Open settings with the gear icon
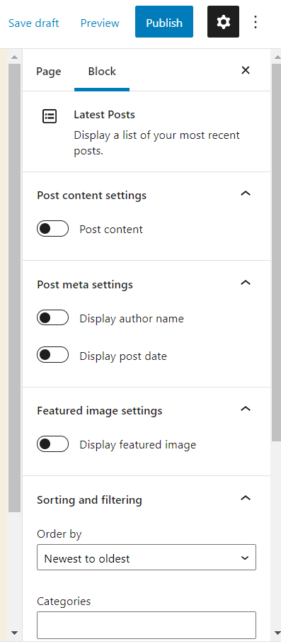This screenshot has height=644, width=281. (223, 22)
